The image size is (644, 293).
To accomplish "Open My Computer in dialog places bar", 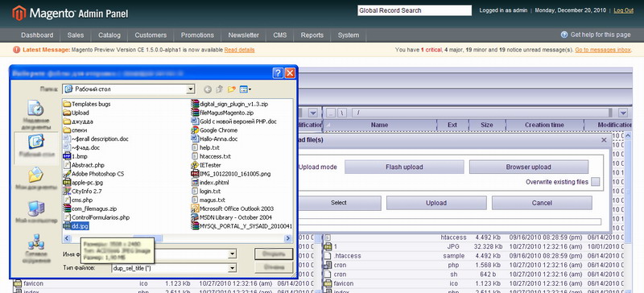I will point(35,213).
